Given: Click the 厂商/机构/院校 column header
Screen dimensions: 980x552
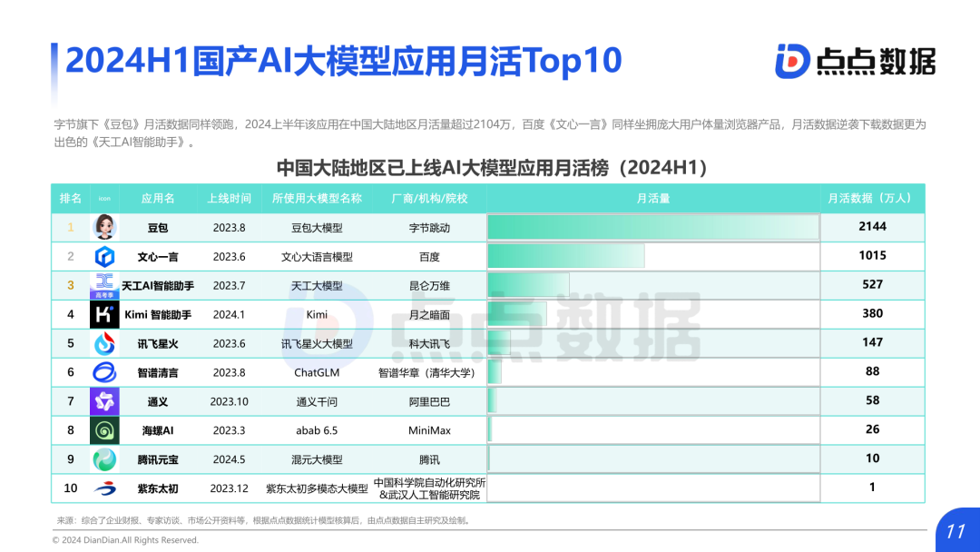Looking at the screenshot, I should click(429, 198).
